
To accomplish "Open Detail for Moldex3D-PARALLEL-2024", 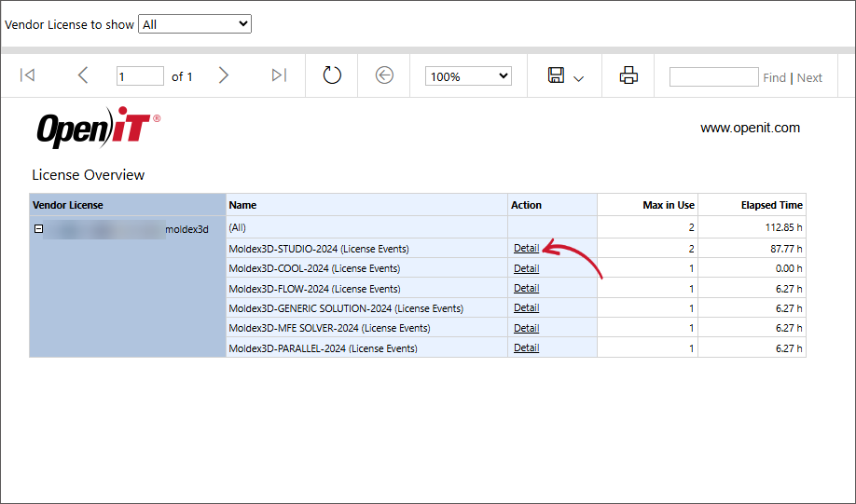I will (526, 347).
